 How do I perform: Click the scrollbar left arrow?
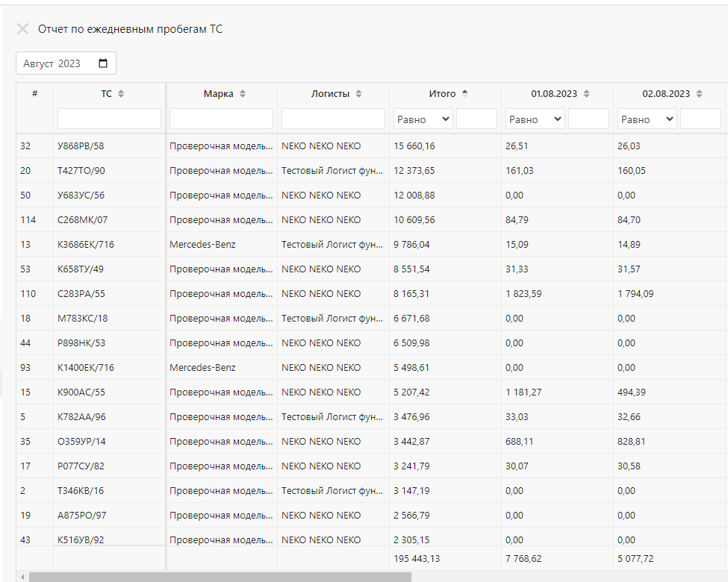click(x=22, y=577)
